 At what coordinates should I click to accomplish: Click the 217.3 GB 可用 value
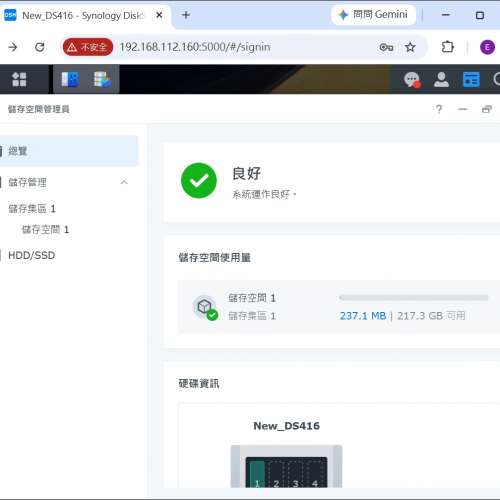pyautogui.click(x=431, y=316)
